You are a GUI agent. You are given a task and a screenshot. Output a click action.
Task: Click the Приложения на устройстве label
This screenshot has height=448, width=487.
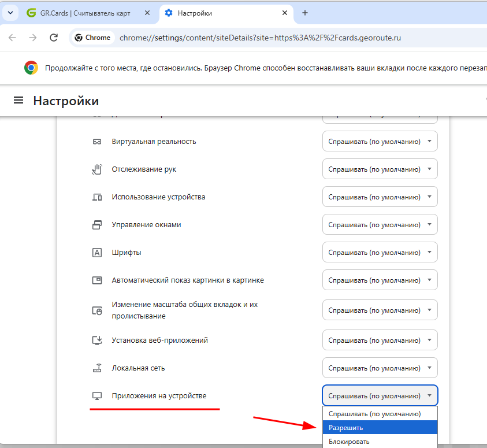point(159,396)
